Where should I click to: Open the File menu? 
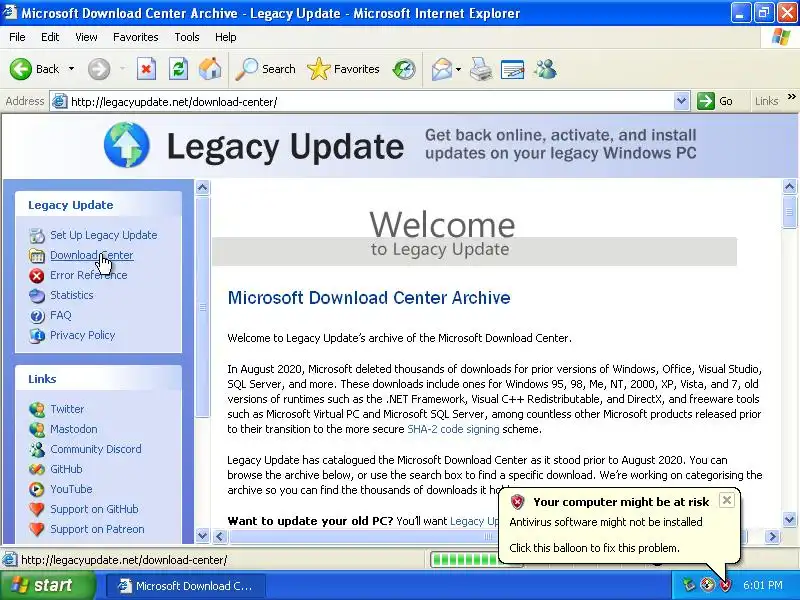coord(17,37)
